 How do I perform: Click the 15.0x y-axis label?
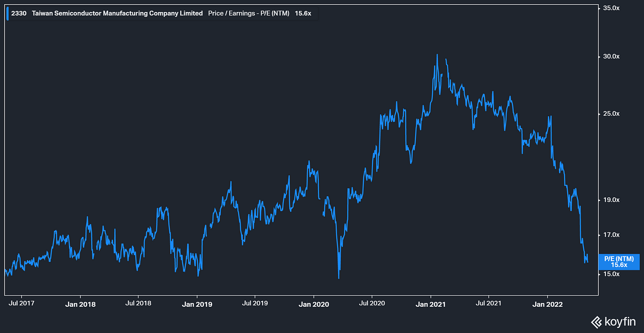(611, 274)
